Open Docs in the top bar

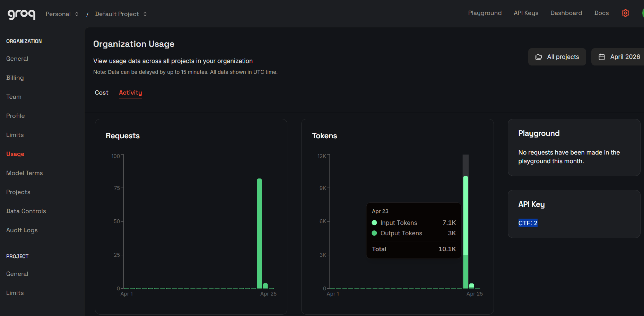601,13
